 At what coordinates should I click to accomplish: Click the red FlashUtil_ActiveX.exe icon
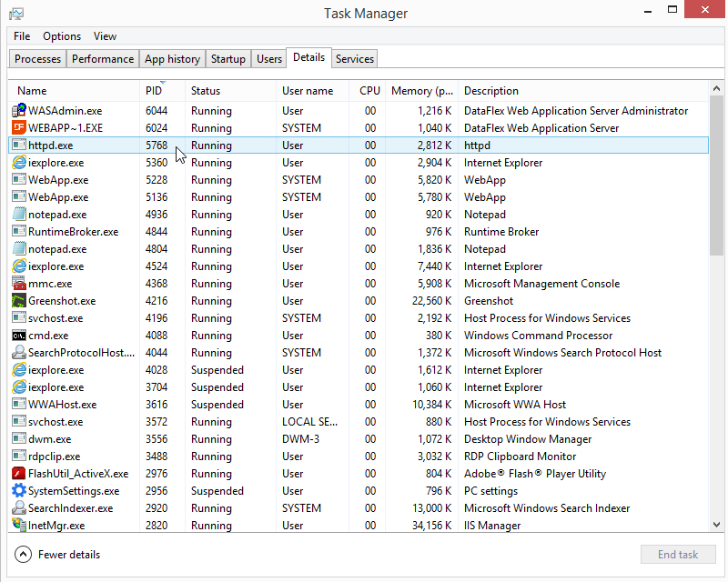click(18, 474)
